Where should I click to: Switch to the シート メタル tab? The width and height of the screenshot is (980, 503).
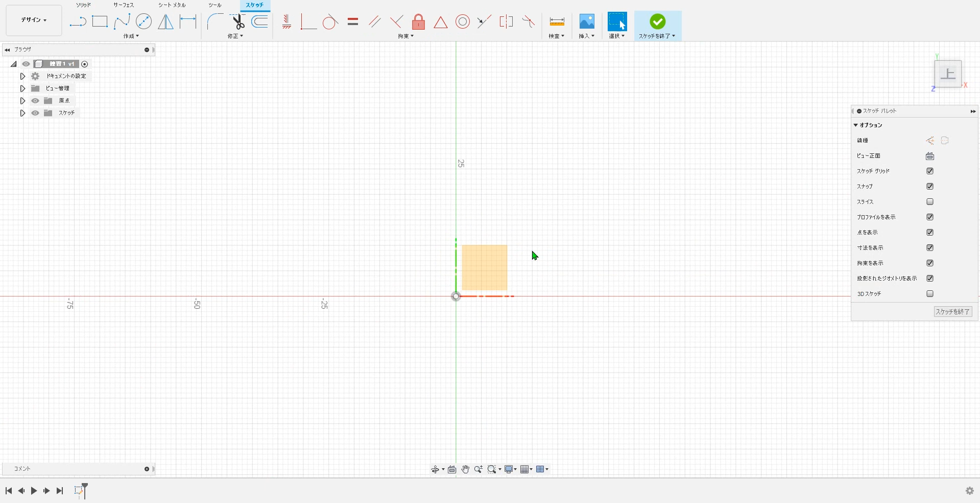(x=172, y=5)
